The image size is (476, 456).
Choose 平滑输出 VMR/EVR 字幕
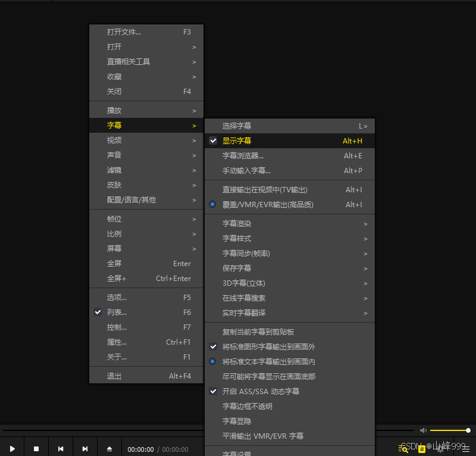[290, 436]
